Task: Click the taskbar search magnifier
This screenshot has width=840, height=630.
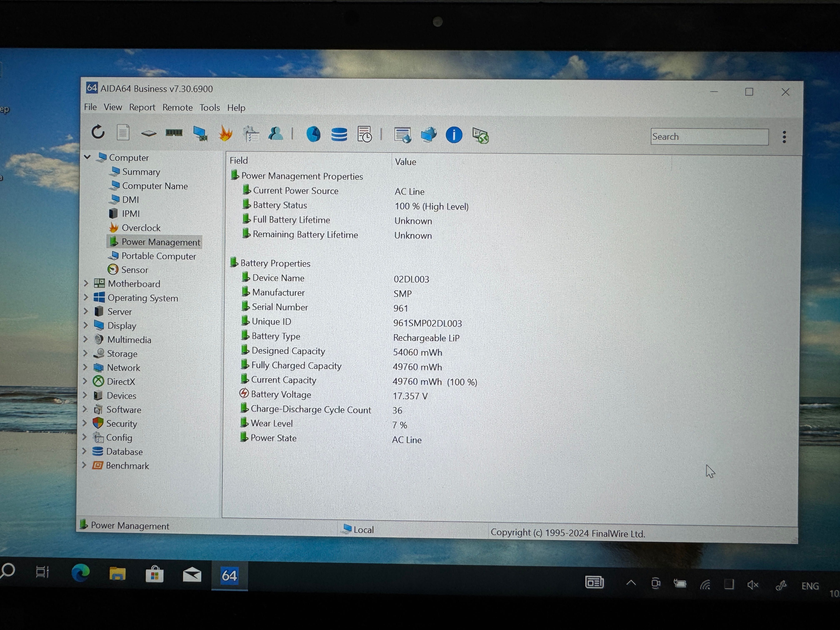Action: pyautogui.click(x=7, y=571)
